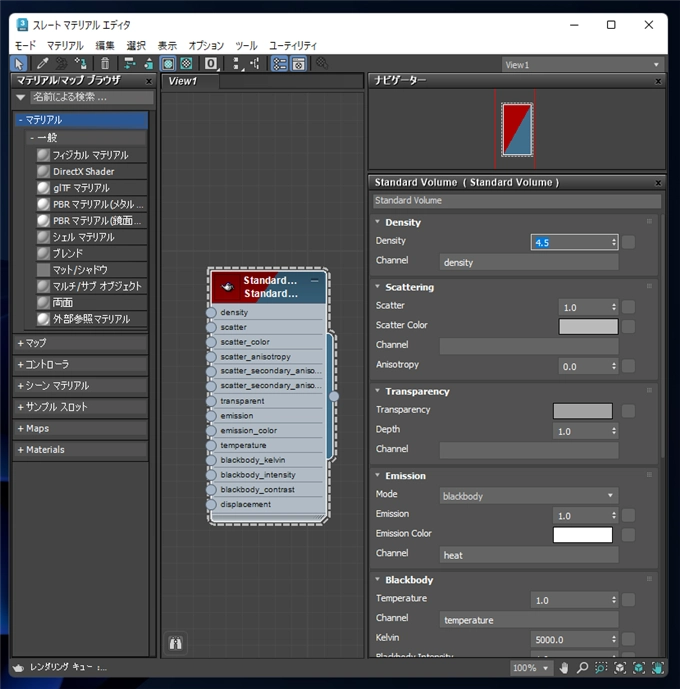Open the Emission Mode blackbody dropdown
This screenshot has width=680, height=689.
pyautogui.click(x=528, y=496)
